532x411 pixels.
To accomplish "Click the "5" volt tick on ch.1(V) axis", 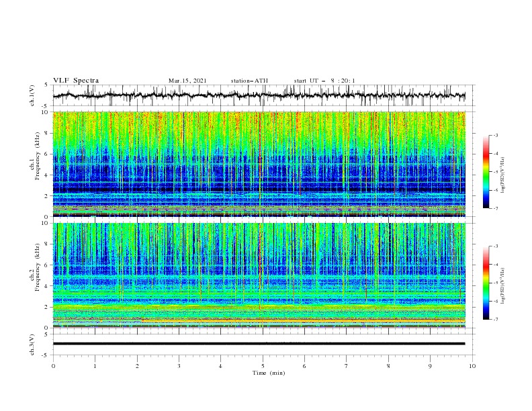I will click(x=47, y=85).
